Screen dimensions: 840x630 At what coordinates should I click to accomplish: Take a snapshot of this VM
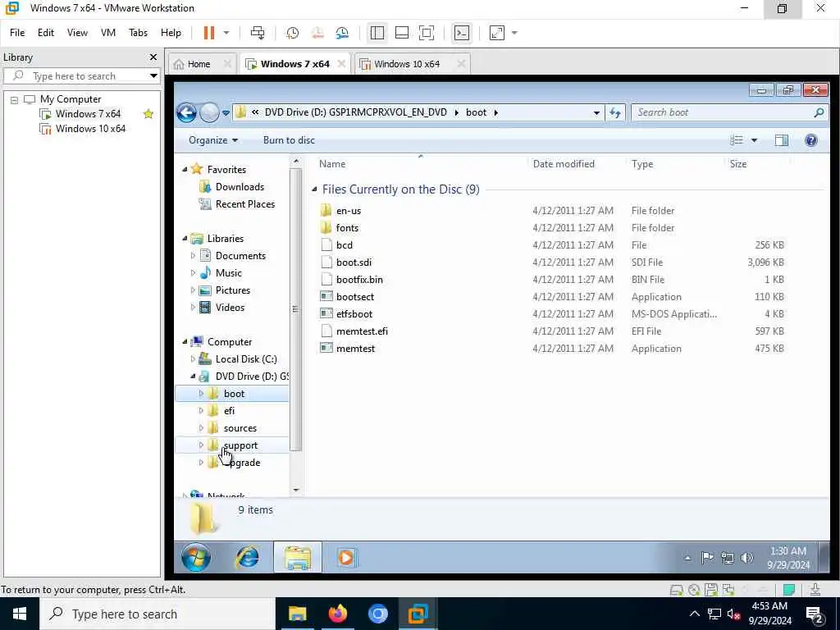click(293, 33)
